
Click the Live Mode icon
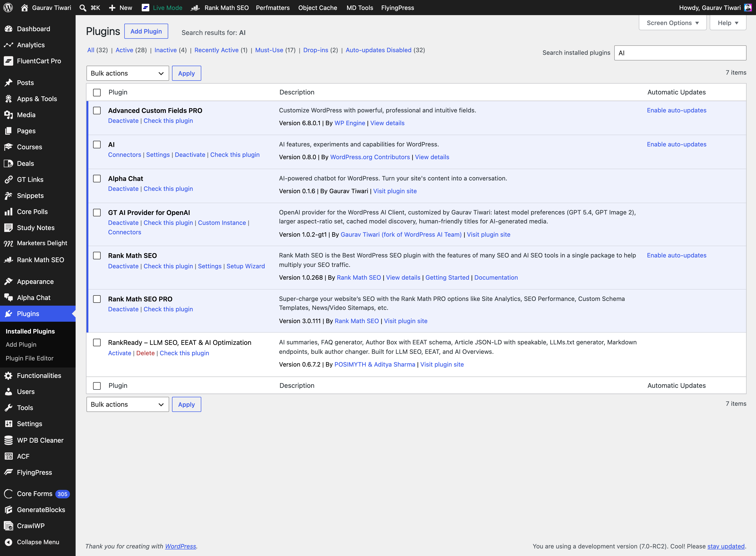(x=145, y=7)
